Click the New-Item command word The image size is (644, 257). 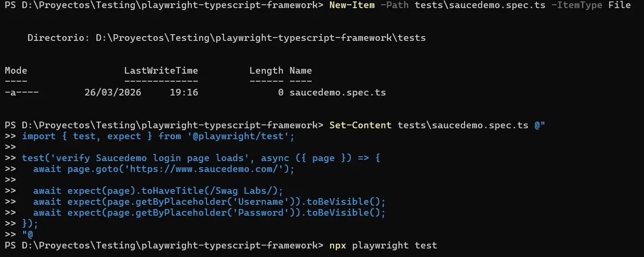tap(352, 5)
